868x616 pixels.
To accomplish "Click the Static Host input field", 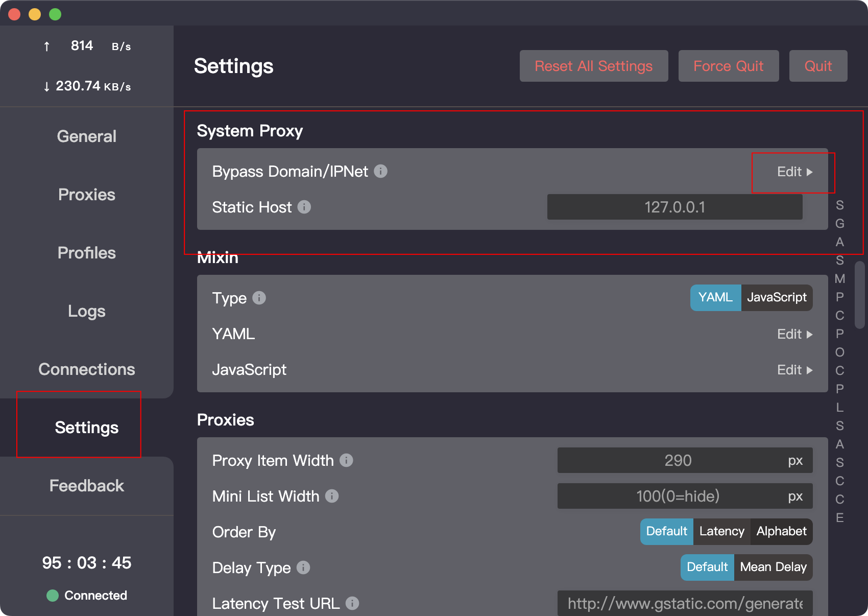I will click(x=675, y=207).
